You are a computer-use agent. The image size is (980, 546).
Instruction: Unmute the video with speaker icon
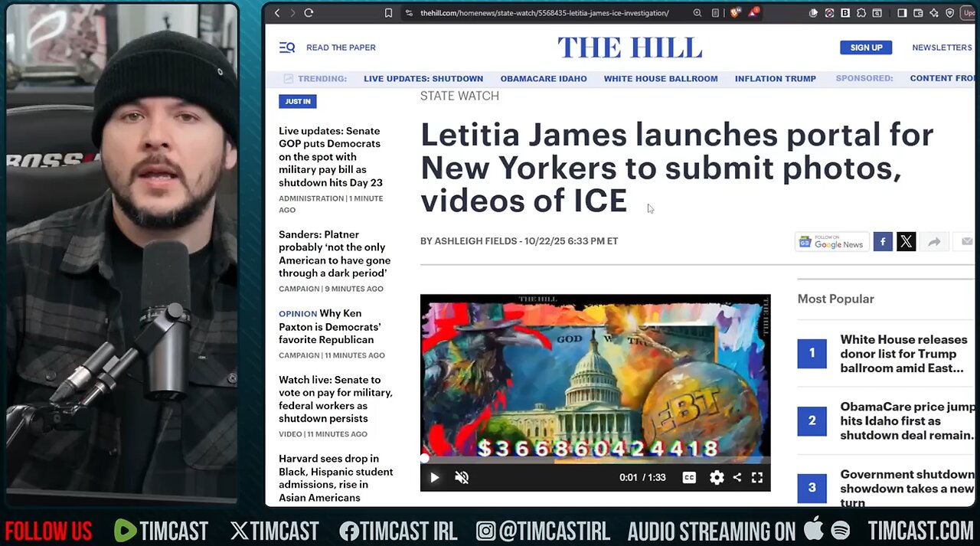462,478
